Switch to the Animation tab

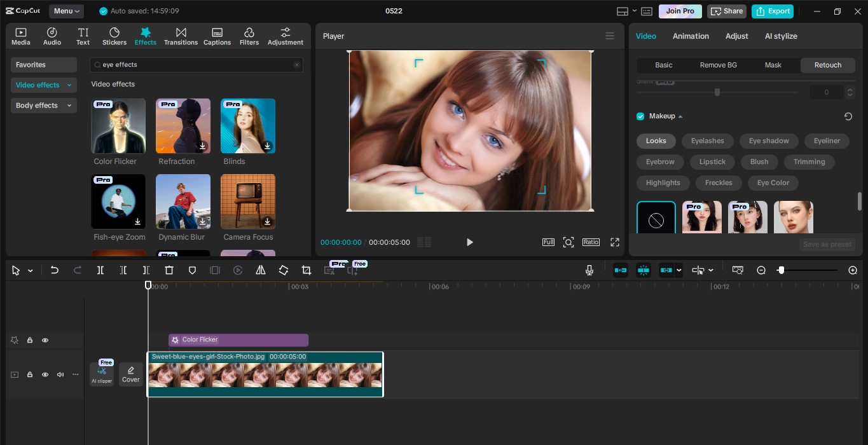pyautogui.click(x=691, y=36)
